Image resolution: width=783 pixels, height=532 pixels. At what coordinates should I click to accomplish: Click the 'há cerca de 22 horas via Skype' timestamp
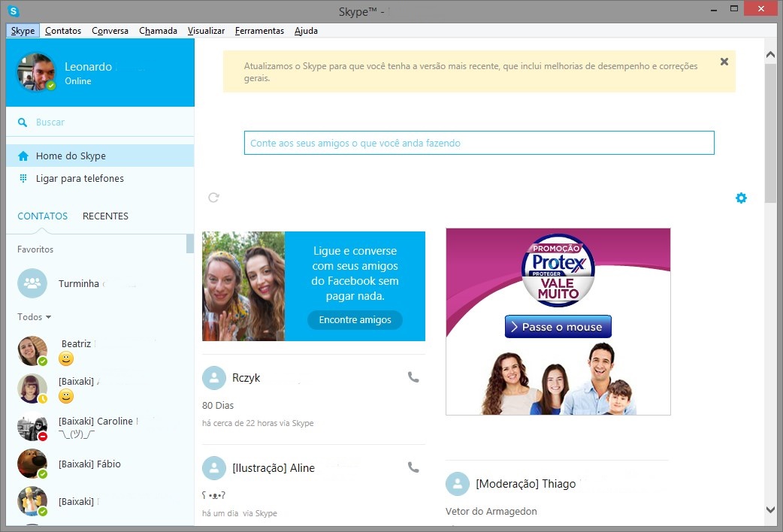tap(258, 423)
